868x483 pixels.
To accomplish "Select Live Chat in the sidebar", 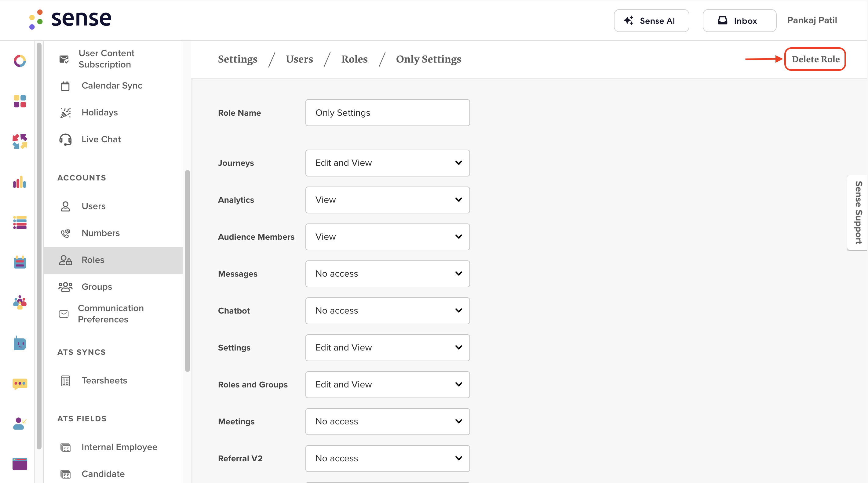I will coord(101,140).
